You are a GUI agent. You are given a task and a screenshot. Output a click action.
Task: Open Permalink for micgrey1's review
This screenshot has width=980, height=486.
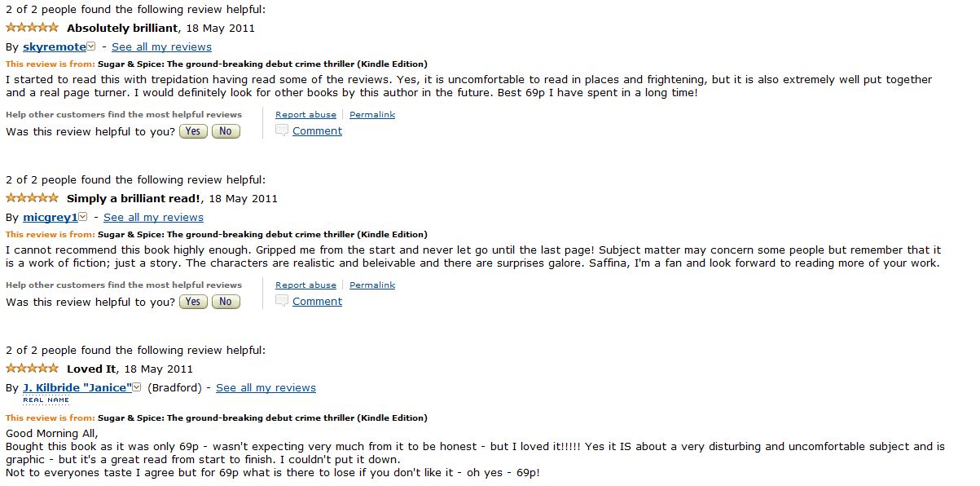tap(372, 285)
